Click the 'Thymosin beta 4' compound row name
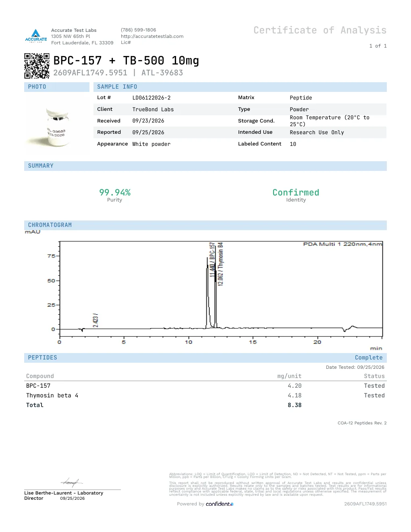Viewport: 411px width, 532px height. click(x=52, y=396)
